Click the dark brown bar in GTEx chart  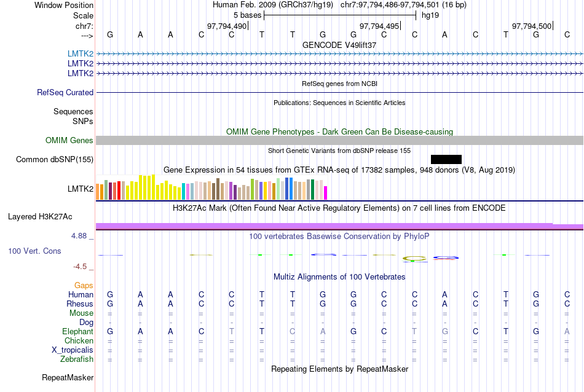218,189
